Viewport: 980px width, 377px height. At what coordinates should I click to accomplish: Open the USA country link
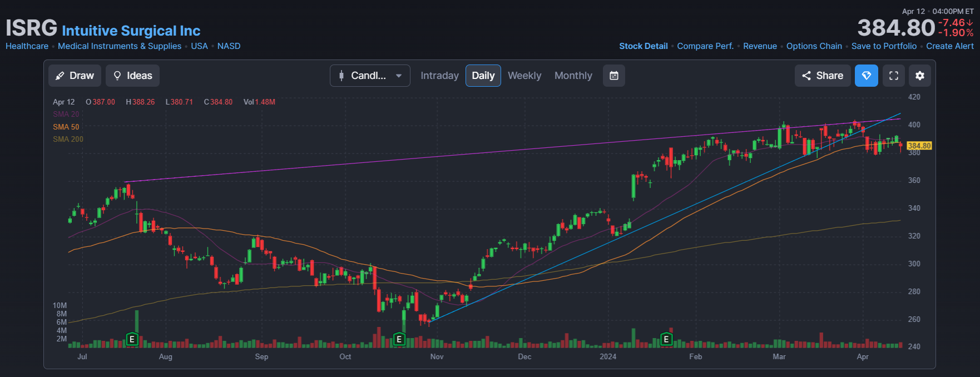199,46
